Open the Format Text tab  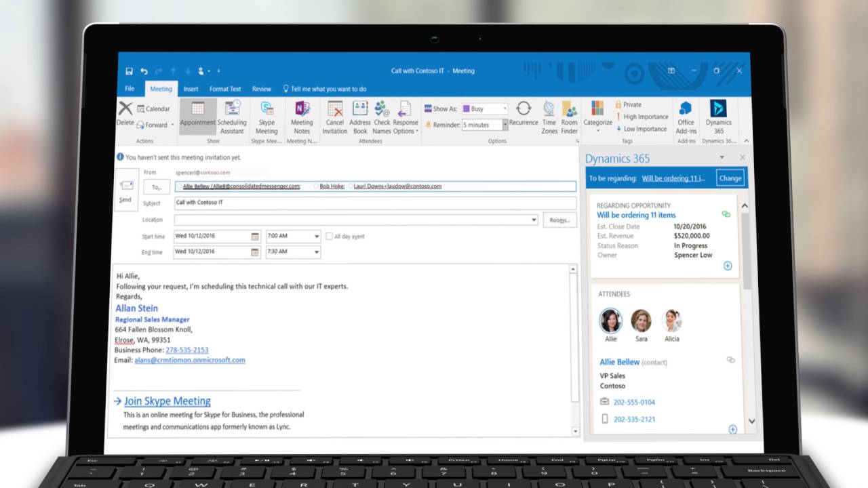[224, 88]
